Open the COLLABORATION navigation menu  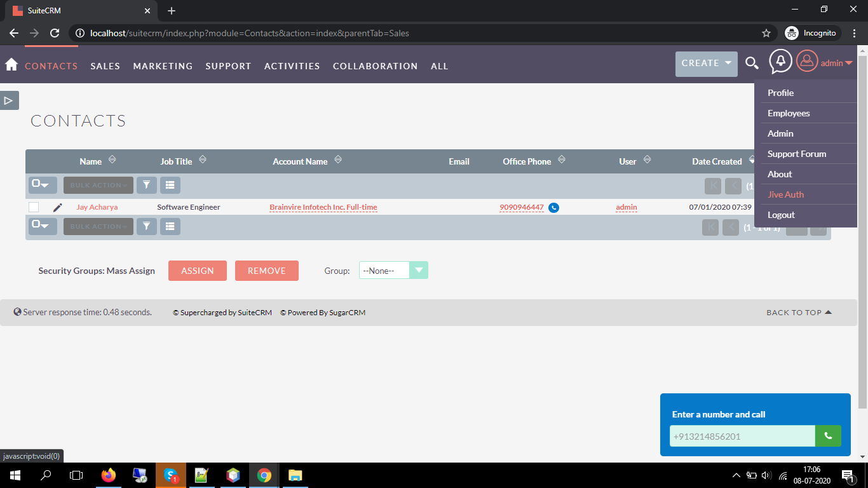(376, 66)
